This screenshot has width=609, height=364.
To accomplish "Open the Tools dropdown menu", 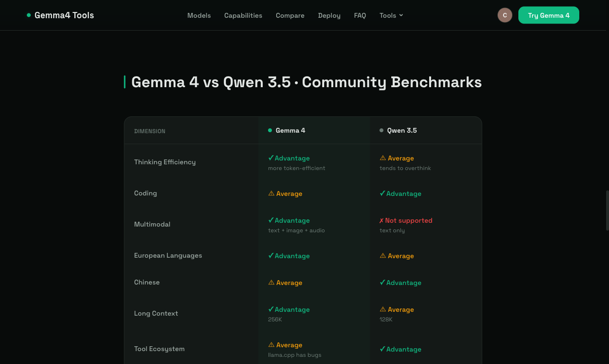I will [388, 15].
